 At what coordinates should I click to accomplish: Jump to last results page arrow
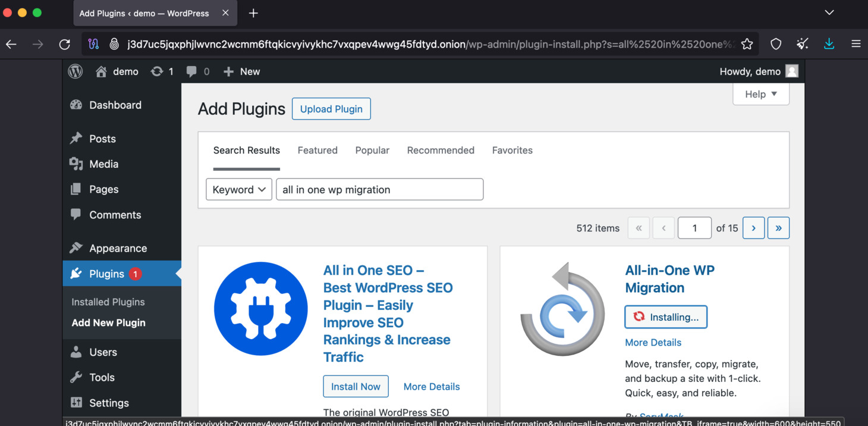[x=778, y=228]
